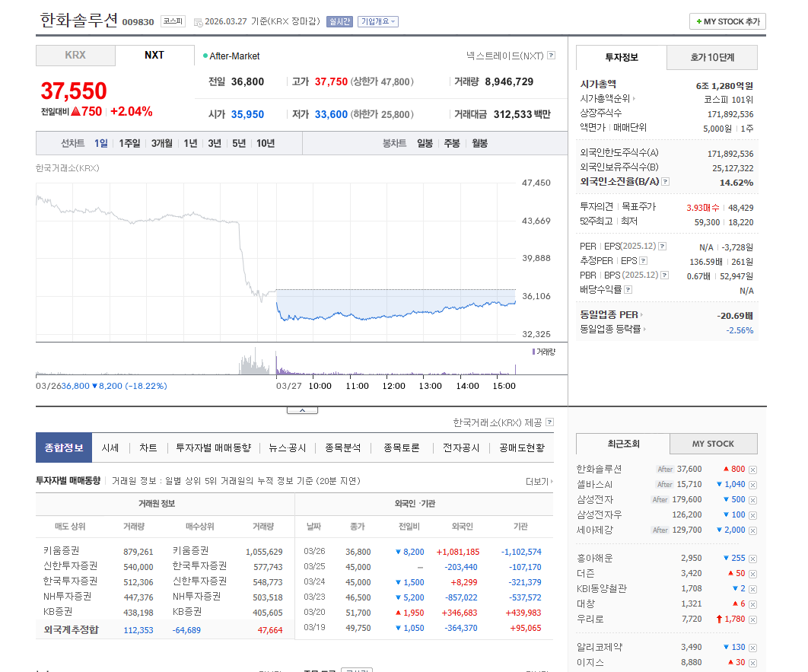Remove 삼성전자우 from recent views list
The width and height of the screenshot is (808, 672).
[753, 515]
